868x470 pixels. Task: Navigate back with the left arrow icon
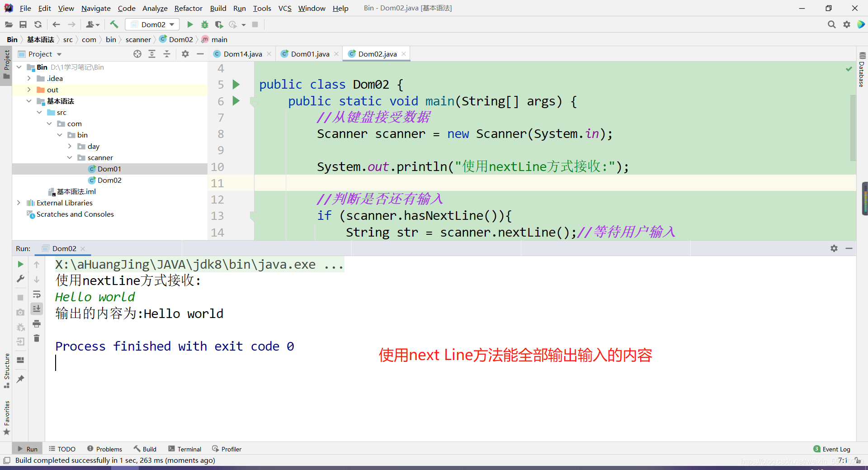tap(56, 24)
